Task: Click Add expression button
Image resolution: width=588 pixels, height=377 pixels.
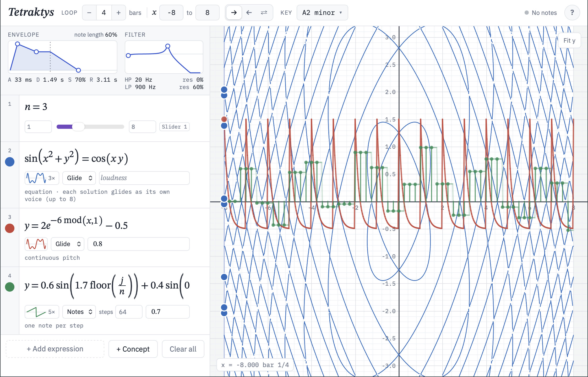Action: 55,349
